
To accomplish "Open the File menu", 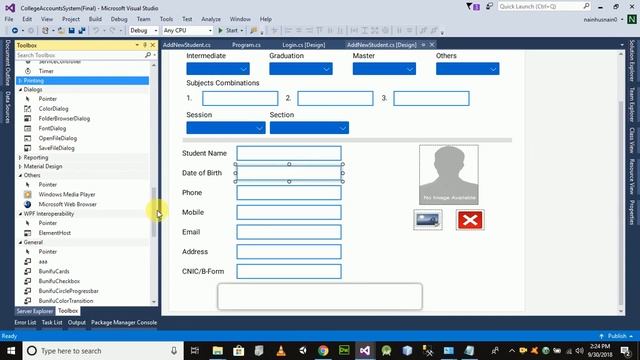I will [x=9, y=19].
